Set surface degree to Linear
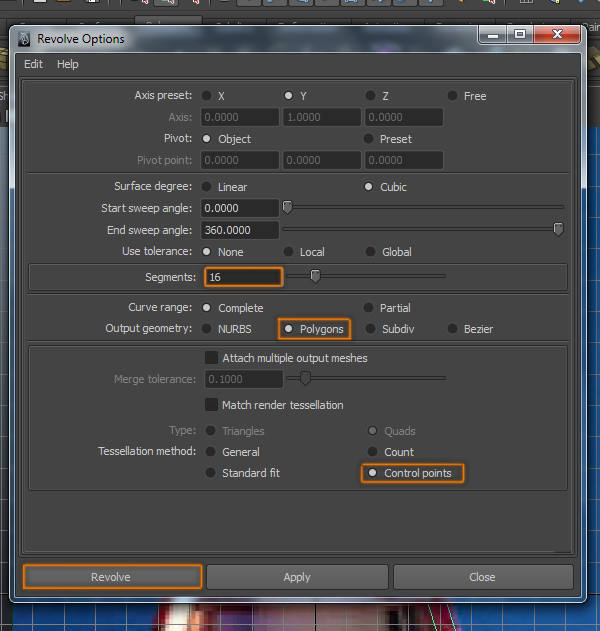Image resolution: width=600 pixels, height=631 pixels. pos(207,187)
